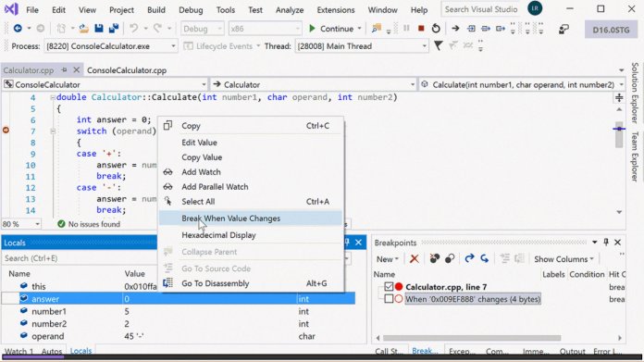The image size is (644, 362).
Task: Pin the Calculator.cpp tab
Action: 64,69
